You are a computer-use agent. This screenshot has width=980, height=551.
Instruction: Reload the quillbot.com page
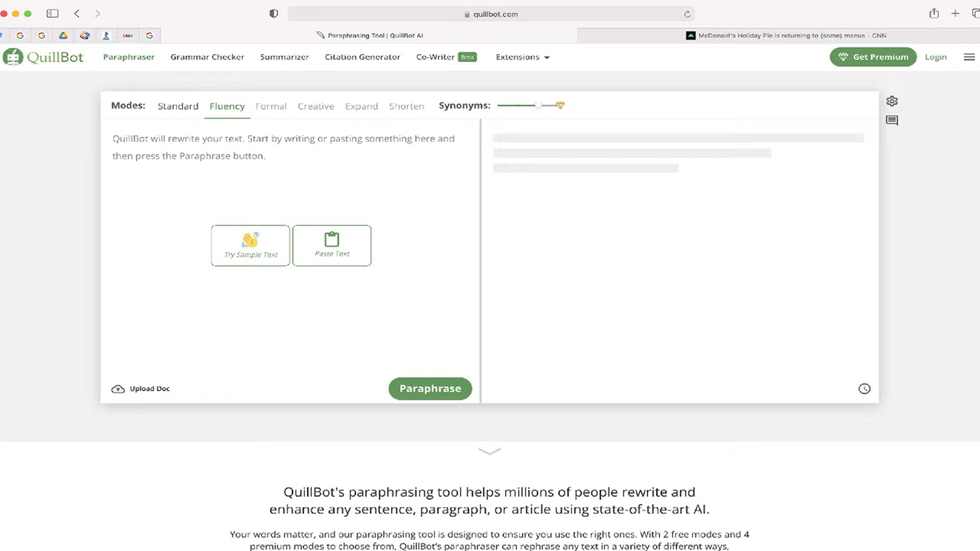tap(687, 14)
